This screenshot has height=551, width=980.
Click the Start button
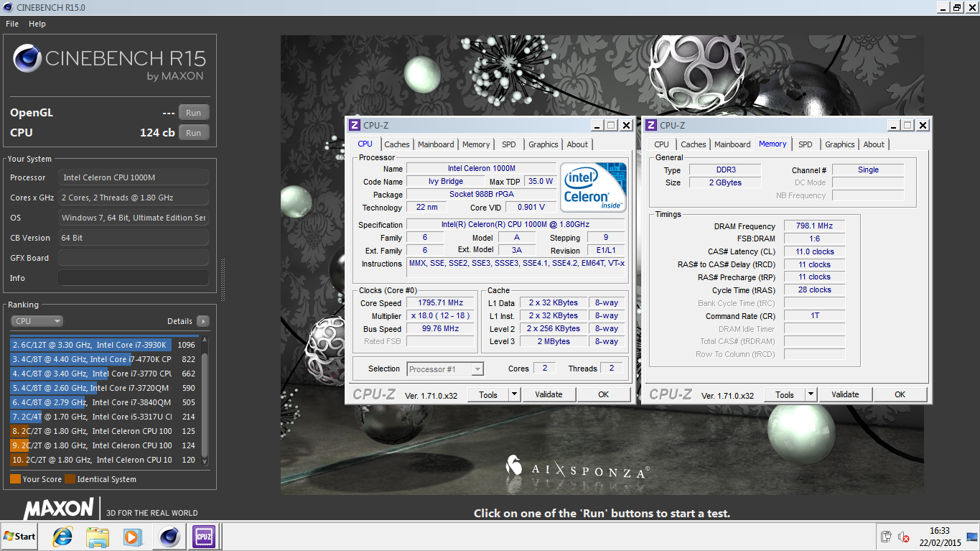[19, 536]
